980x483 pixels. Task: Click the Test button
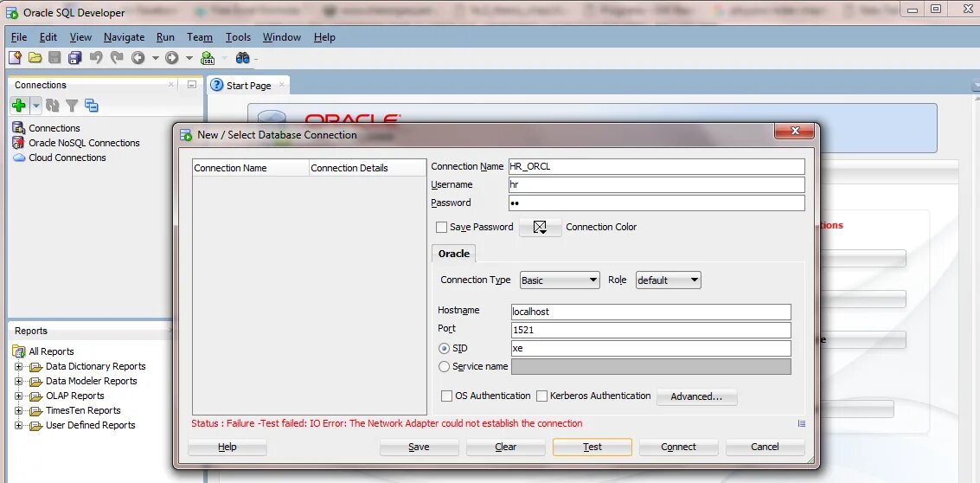coord(592,447)
